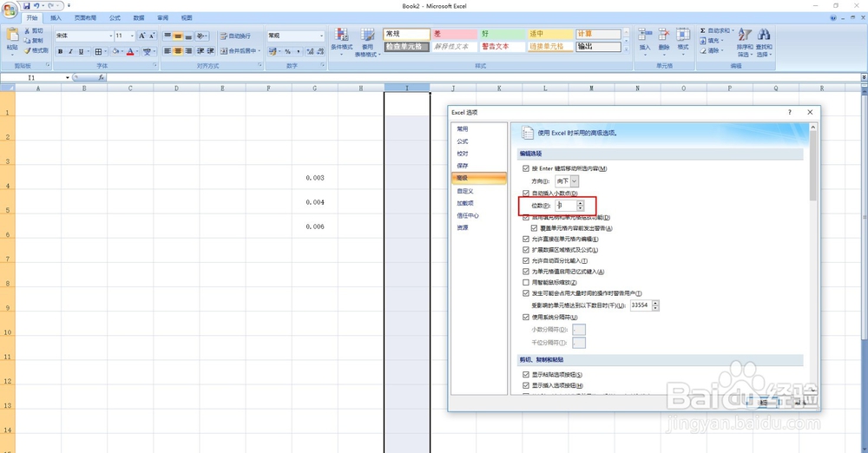Toggle 允许直接在单元格内编辑 checkbox
868x453 pixels.
click(x=526, y=240)
